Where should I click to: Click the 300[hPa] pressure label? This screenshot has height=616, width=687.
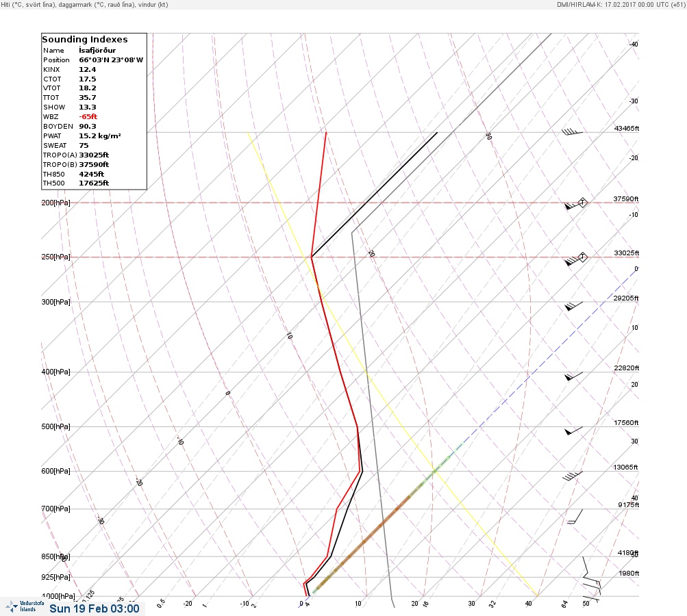(55, 302)
